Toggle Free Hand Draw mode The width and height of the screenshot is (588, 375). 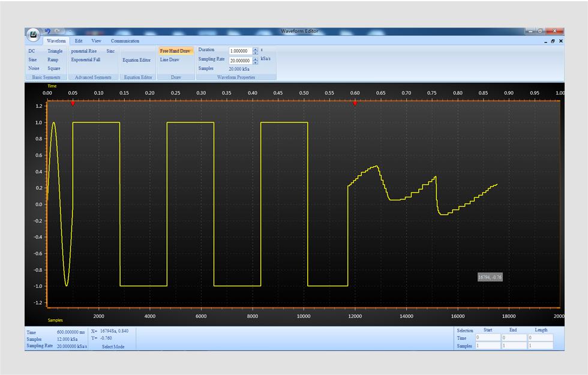tap(175, 52)
